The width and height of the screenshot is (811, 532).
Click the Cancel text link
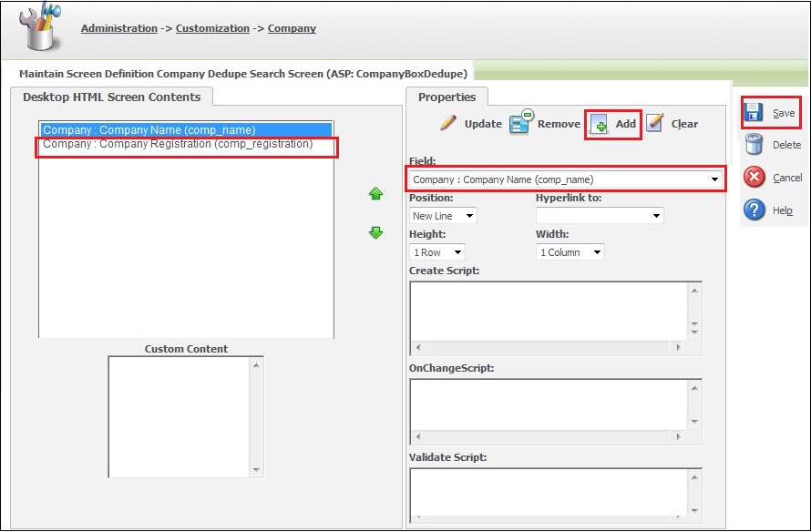click(x=787, y=178)
